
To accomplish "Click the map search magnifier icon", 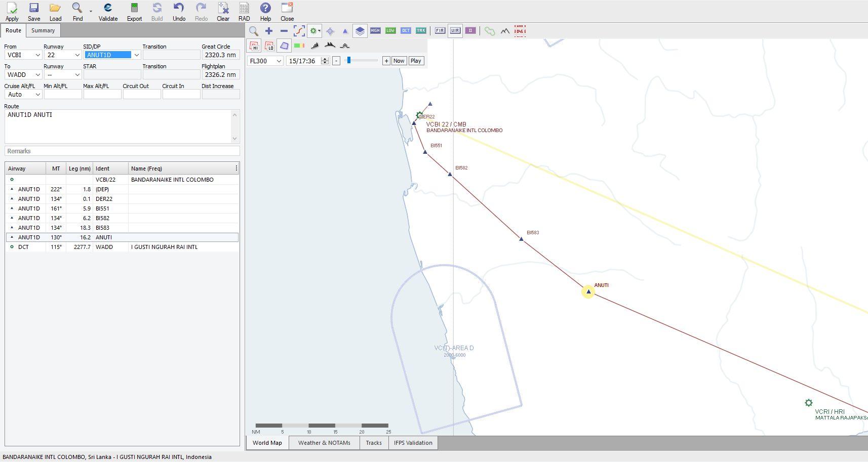I will point(254,31).
